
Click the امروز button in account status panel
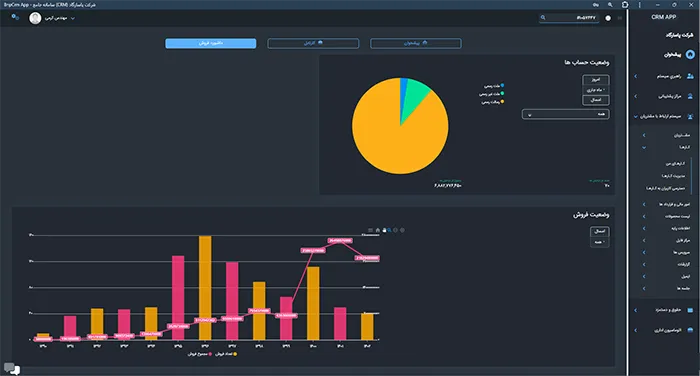[x=596, y=79]
